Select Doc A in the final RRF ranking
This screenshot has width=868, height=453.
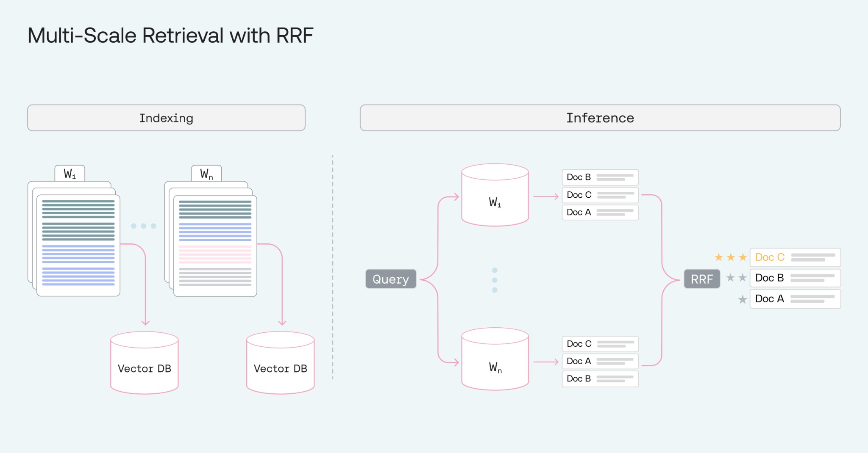point(795,299)
